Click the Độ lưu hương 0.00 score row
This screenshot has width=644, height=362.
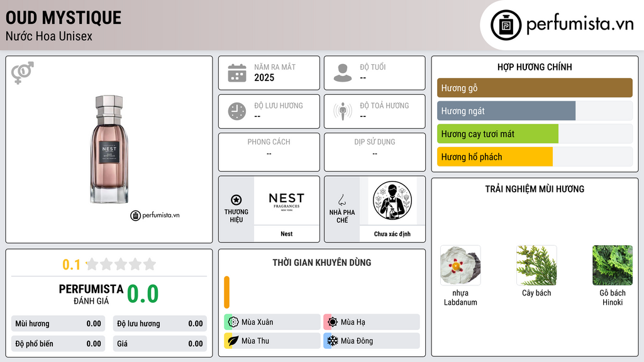160,324
